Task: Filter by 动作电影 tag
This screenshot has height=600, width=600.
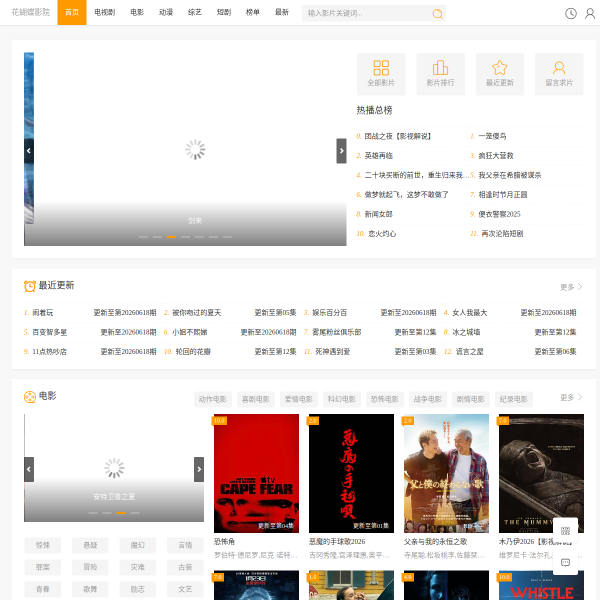Action: pyautogui.click(x=212, y=399)
